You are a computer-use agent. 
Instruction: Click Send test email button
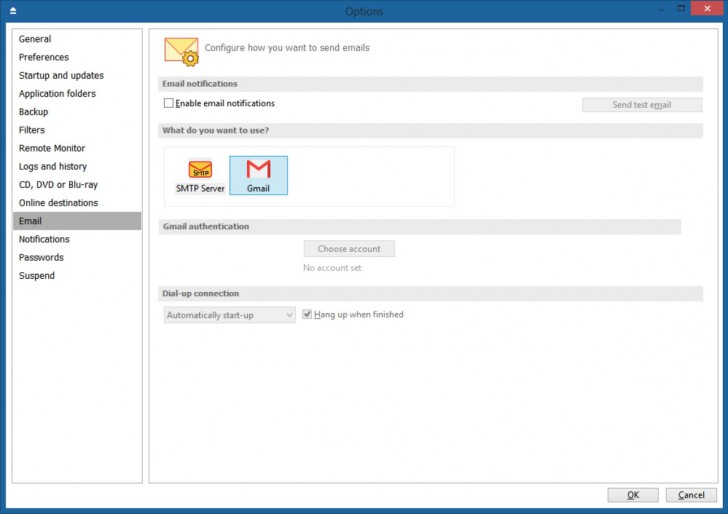pos(642,105)
